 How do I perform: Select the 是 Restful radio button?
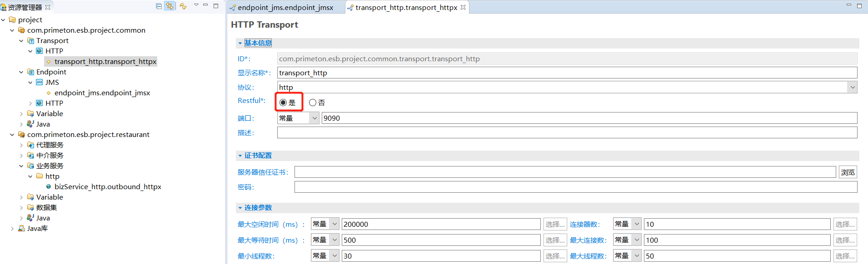283,103
